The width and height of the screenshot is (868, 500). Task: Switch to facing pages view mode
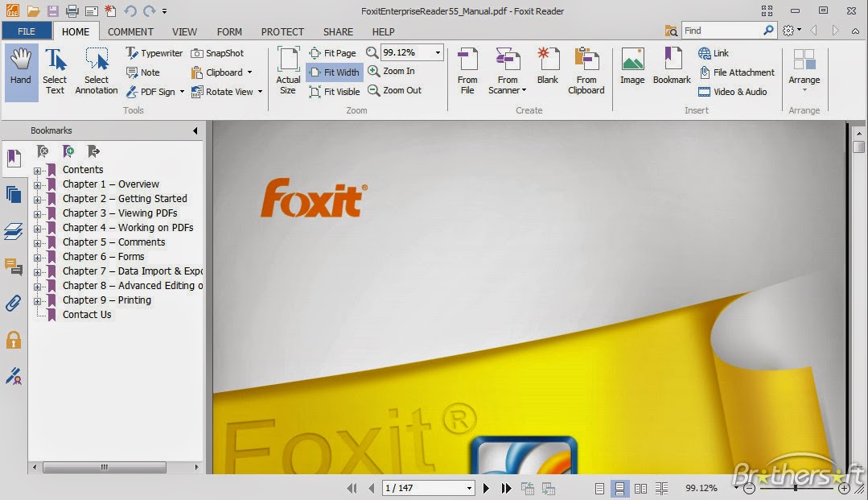(x=640, y=489)
